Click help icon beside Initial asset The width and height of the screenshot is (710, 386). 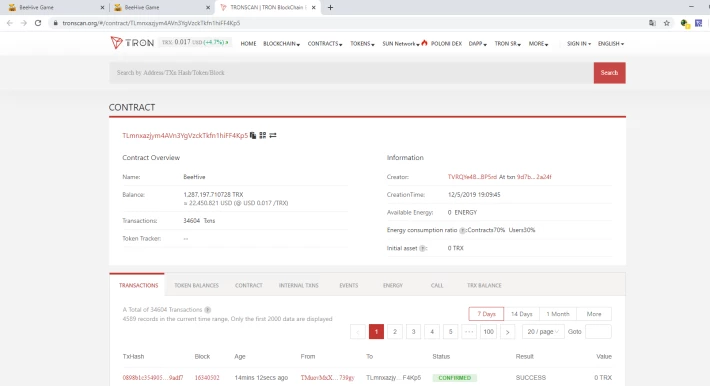422,248
